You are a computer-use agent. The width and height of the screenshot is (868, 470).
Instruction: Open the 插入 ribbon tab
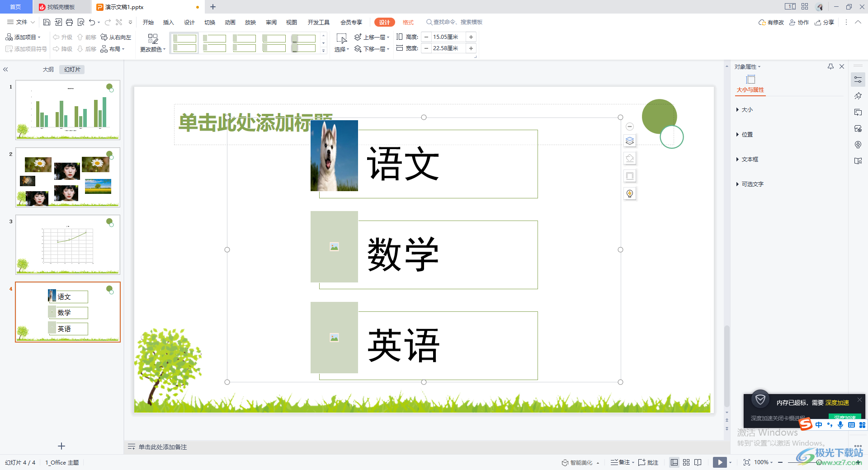169,22
